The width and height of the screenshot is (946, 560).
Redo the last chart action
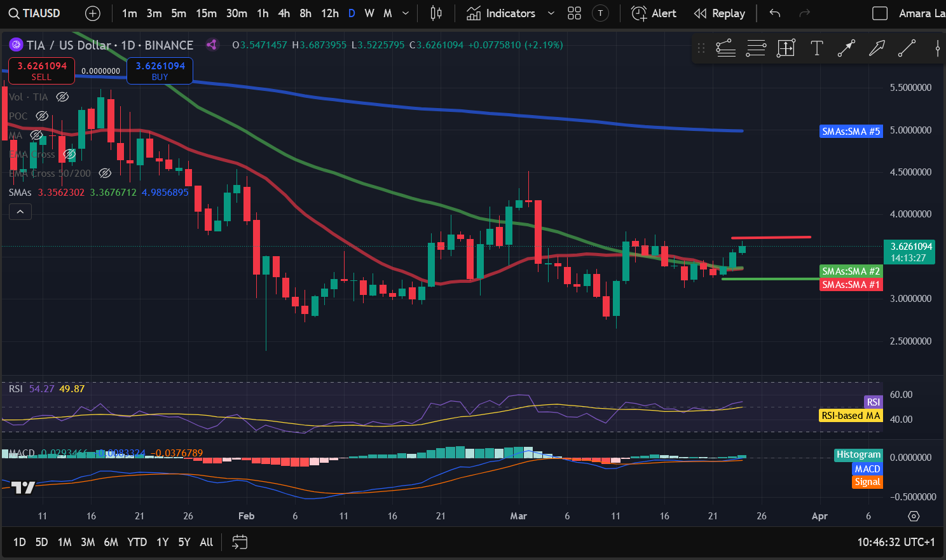(x=804, y=13)
